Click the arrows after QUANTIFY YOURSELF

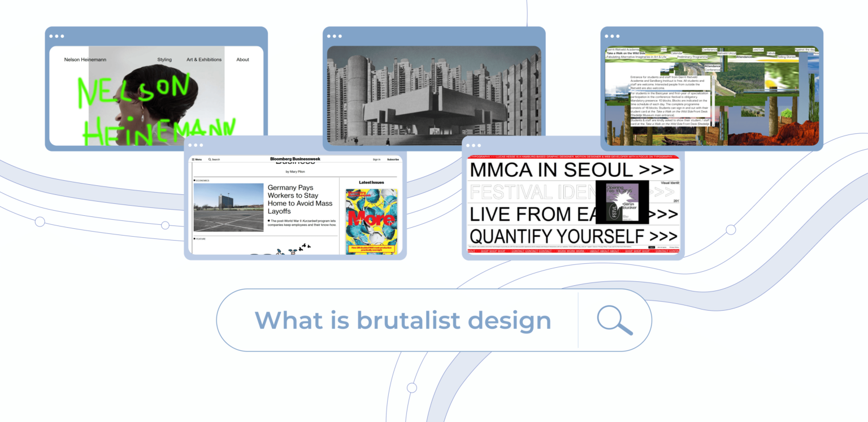pyautogui.click(x=665, y=235)
